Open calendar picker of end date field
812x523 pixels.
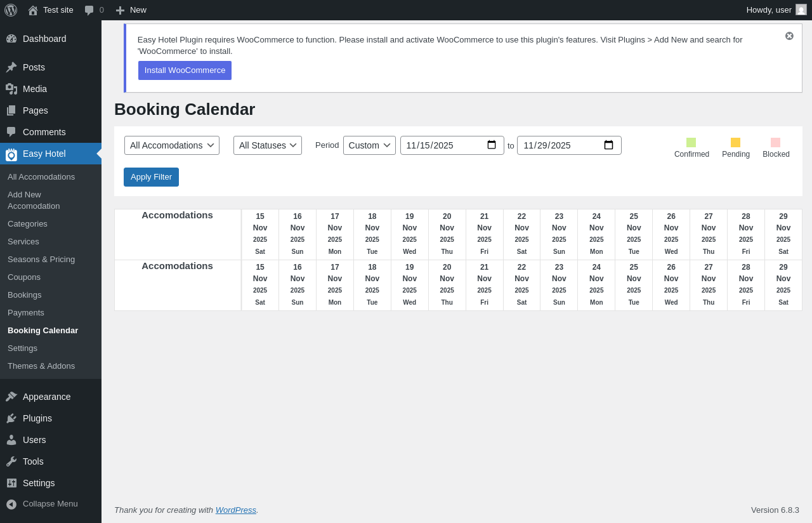[x=608, y=145]
